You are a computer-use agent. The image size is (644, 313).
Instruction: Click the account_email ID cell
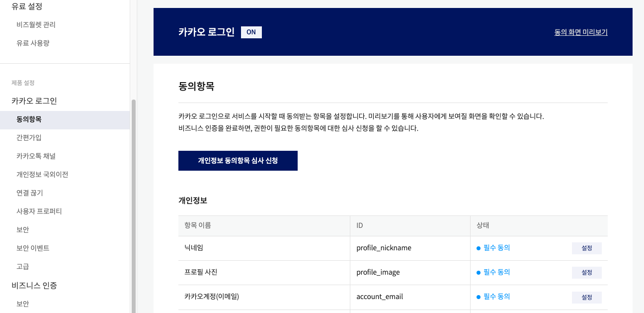410,297
